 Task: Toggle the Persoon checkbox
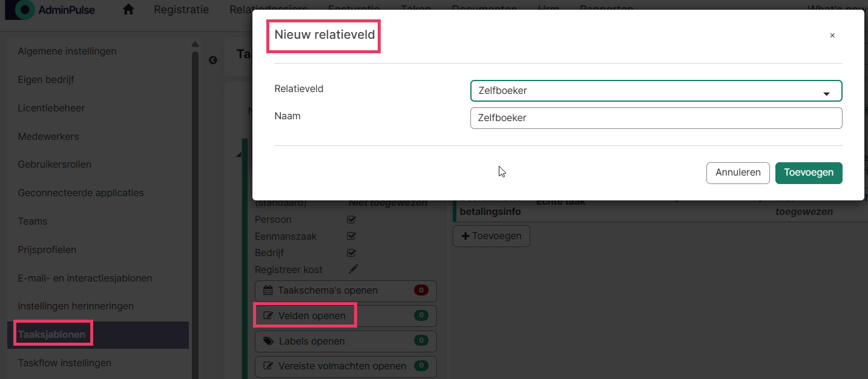click(x=351, y=220)
